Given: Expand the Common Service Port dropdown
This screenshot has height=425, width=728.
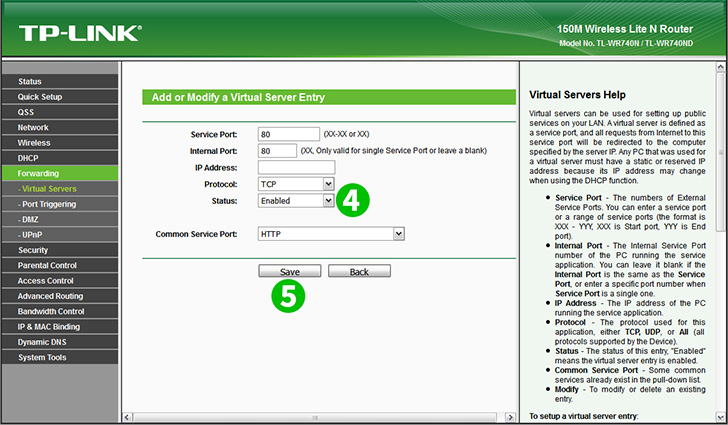Looking at the screenshot, I should pyautogui.click(x=331, y=234).
